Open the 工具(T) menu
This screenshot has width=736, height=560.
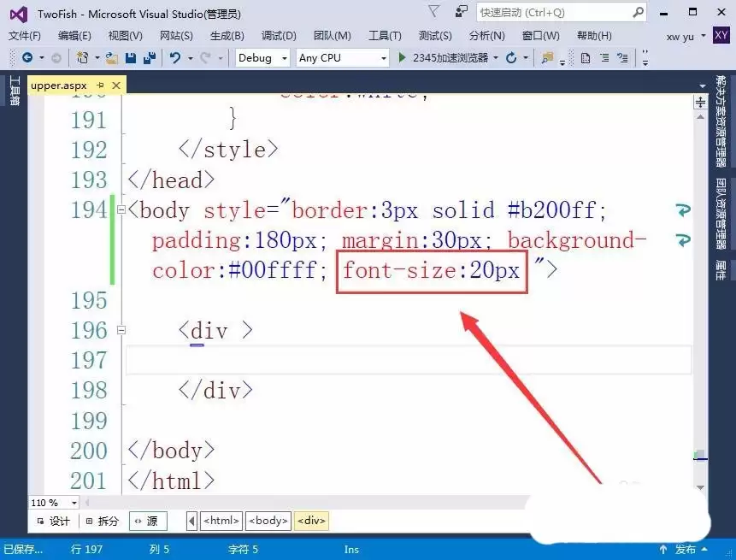(x=385, y=36)
